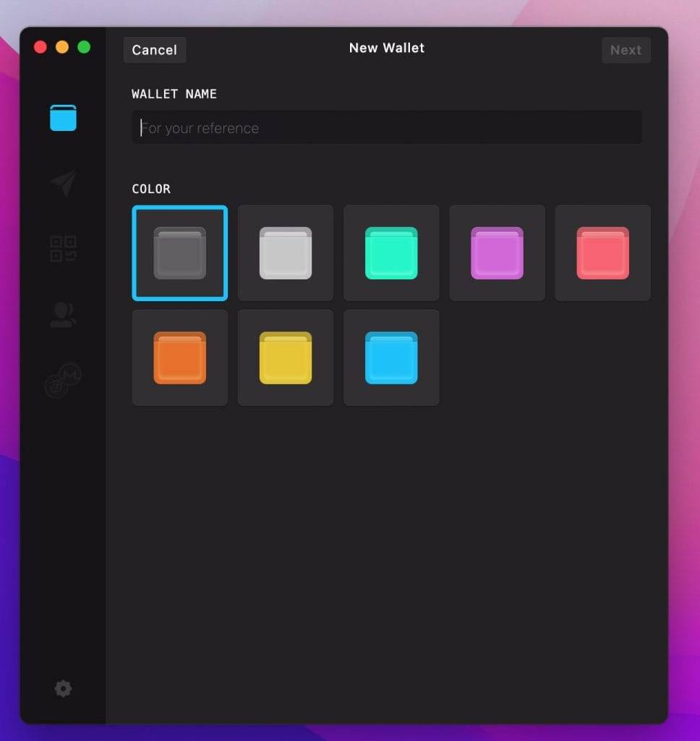Viewport: 700px width, 741px height.
Task: Focus the wallet name input field
Action: 386,127
